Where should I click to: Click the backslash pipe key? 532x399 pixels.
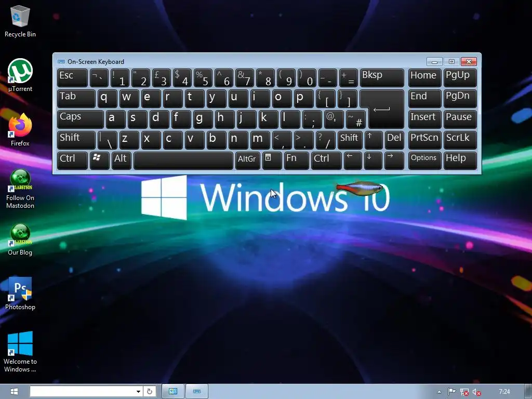[x=108, y=140]
